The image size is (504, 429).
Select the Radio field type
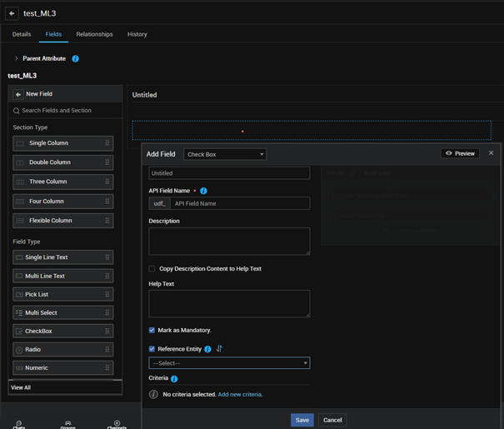click(x=63, y=349)
